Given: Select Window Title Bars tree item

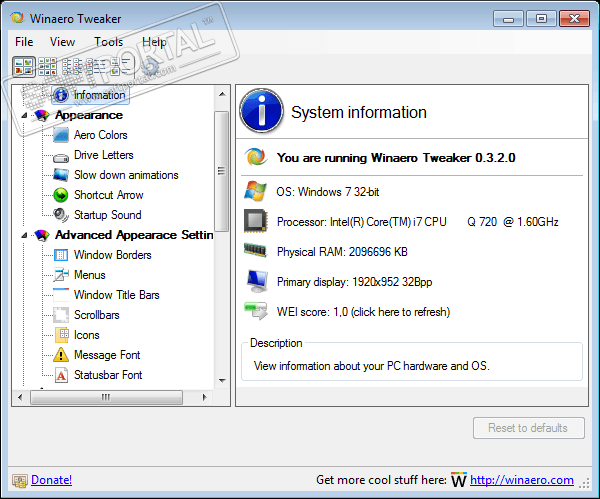Looking at the screenshot, I should 117,295.
